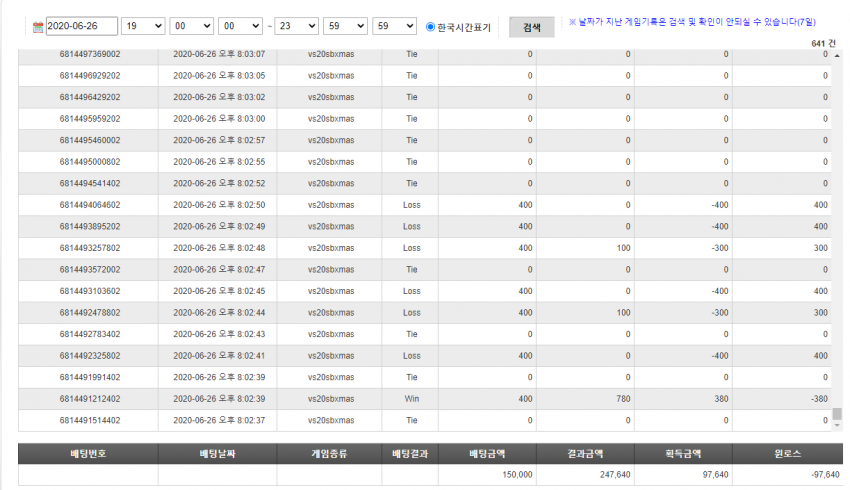Click the 배팅번호 column header

(x=88, y=454)
